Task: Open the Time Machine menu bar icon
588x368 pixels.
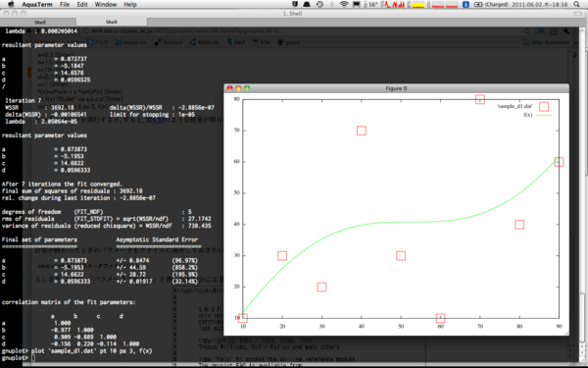Action: 319,4
